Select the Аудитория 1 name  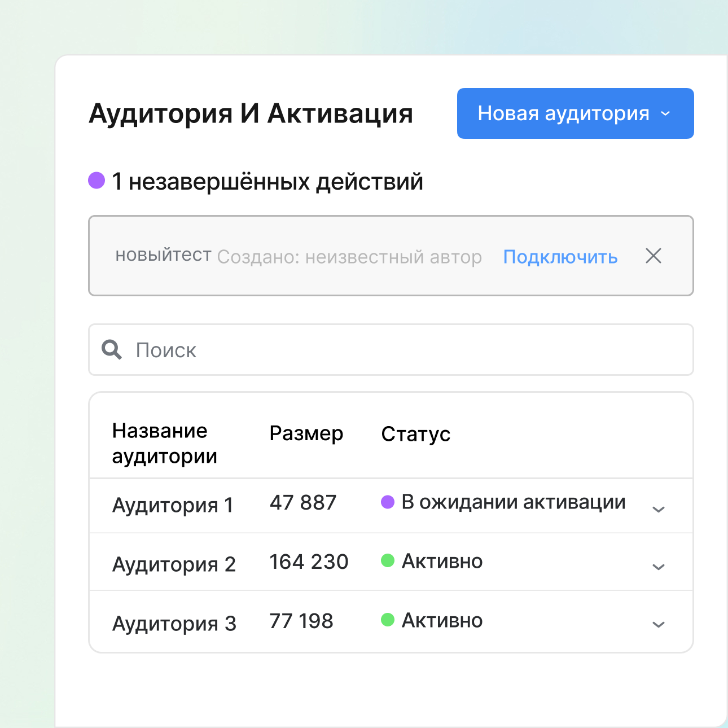coord(173,505)
